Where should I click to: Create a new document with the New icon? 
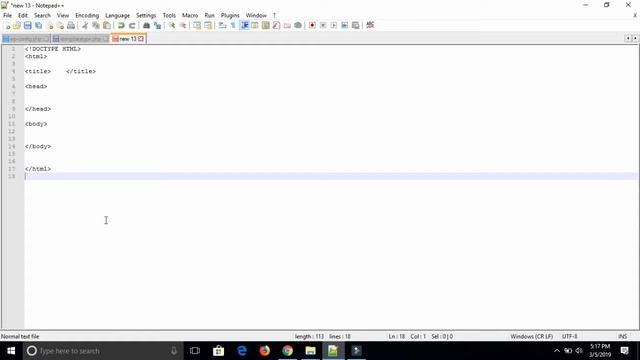click(x=7, y=25)
